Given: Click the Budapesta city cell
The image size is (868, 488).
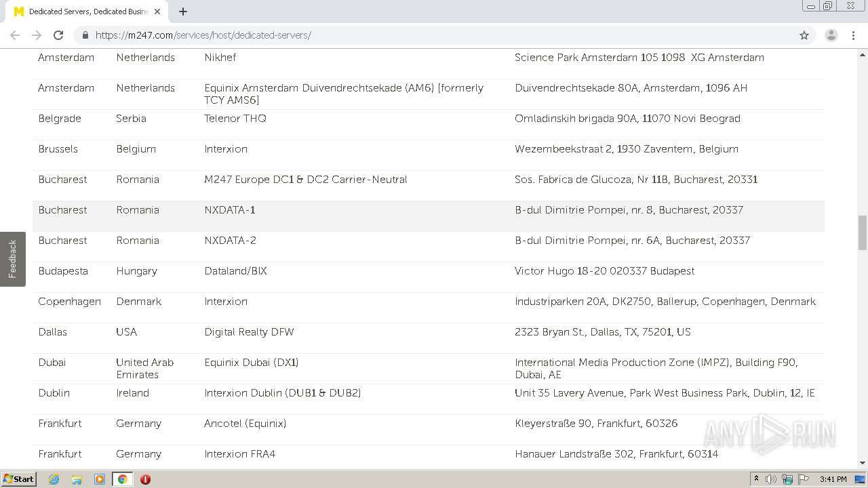Looking at the screenshot, I should [63, 271].
